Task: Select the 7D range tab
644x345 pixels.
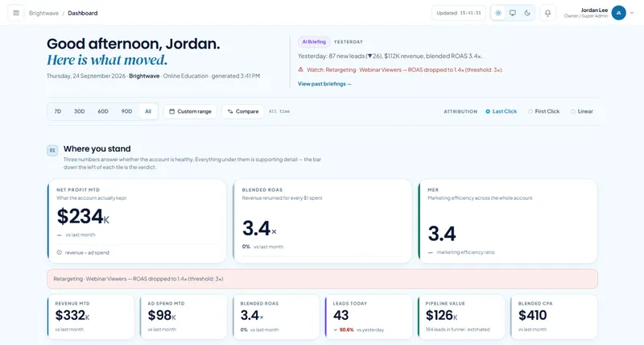Action: pyautogui.click(x=58, y=111)
